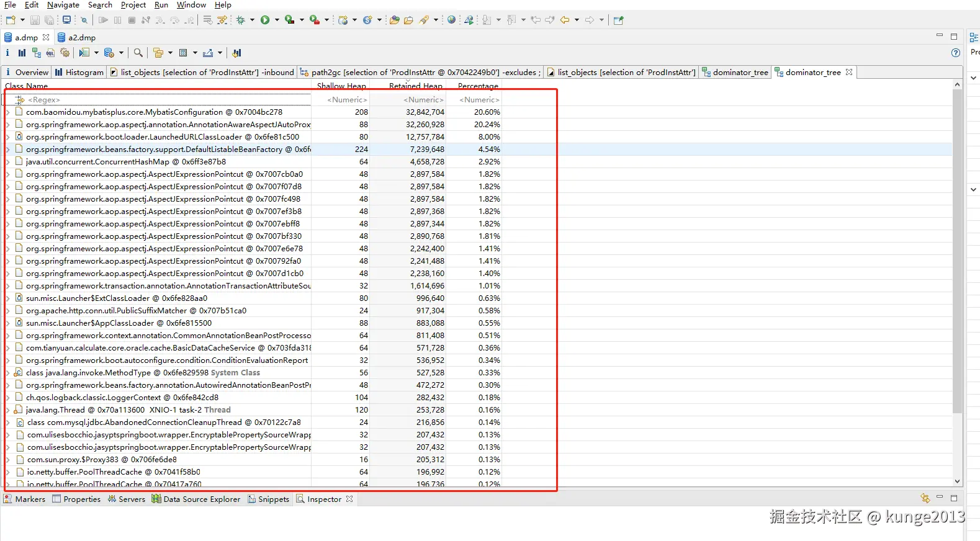Click the Run External Tools icon
The width and height of the screenshot is (980, 541).
click(x=315, y=20)
